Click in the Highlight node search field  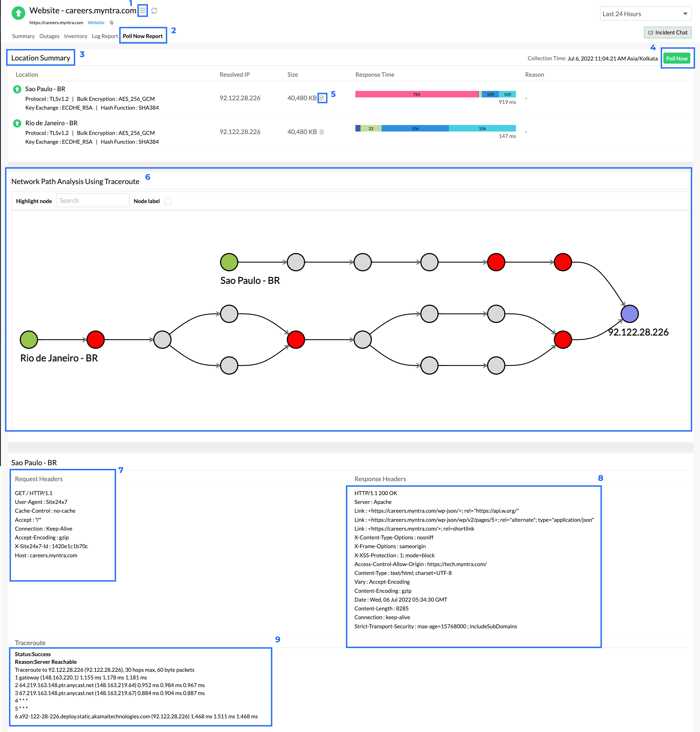[93, 201]
